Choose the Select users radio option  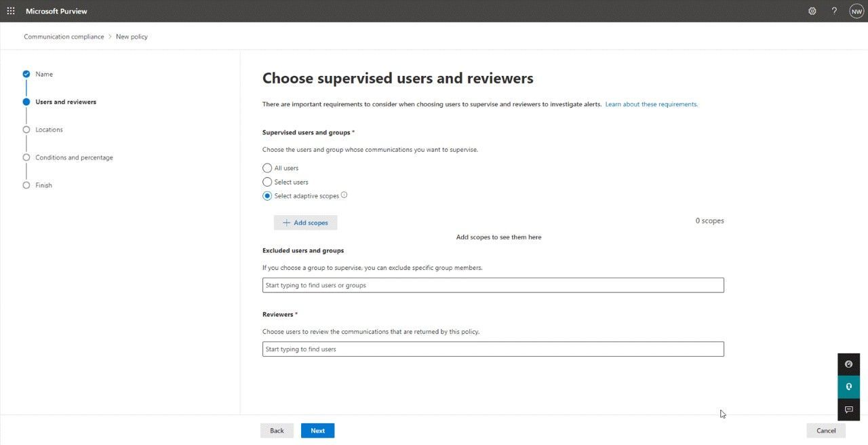pos(267,182)
